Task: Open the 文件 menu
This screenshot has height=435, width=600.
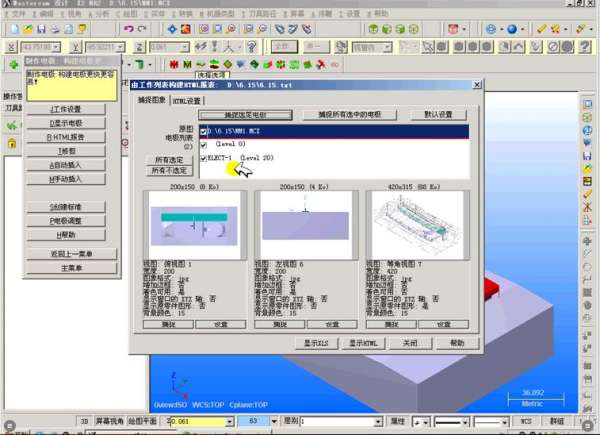Action: pos(16,14)
